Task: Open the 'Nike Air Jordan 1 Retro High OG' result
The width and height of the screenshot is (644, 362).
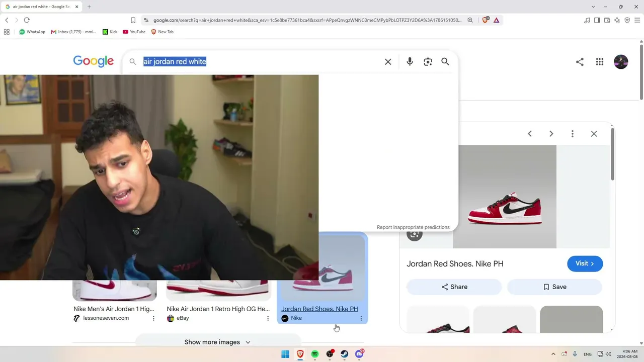Action: click(218, 309)
